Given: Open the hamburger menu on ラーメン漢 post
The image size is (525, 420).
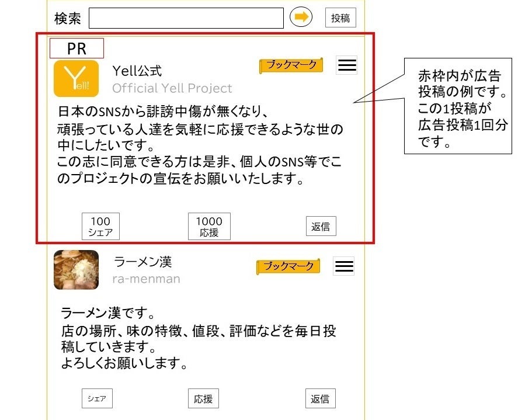Looking at the screenshot, I should pos(343,266).
